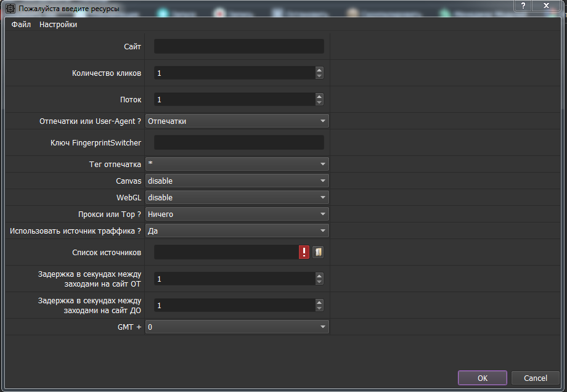Decrease Поток with down arrow

pos(319,103)
